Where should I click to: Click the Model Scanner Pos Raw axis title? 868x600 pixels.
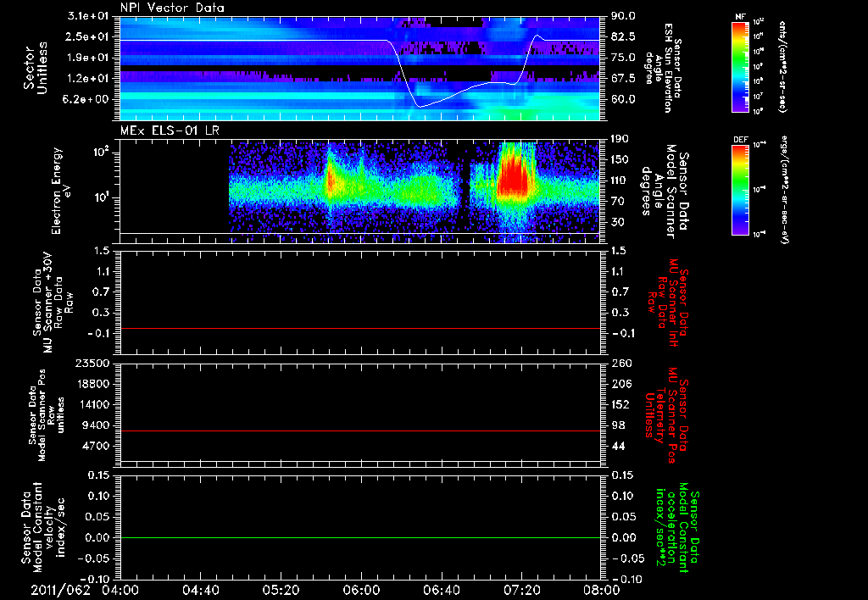[x=46, y=415]
